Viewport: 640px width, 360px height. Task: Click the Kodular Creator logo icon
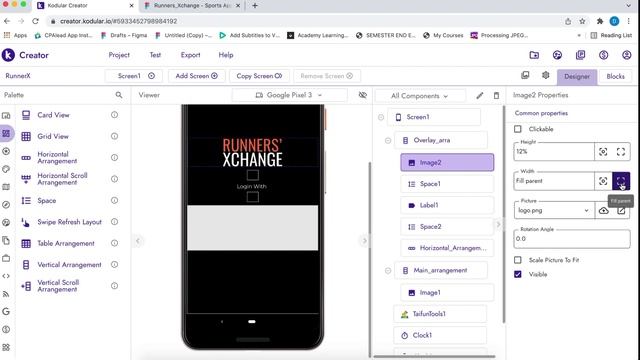(x=8, y=55)
